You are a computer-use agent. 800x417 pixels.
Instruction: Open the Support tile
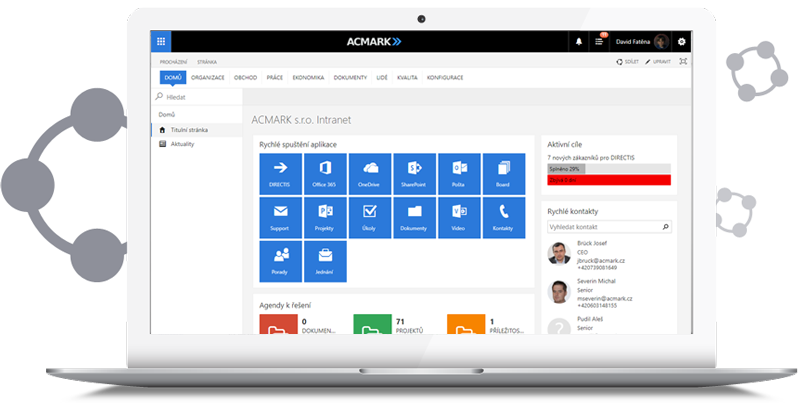pyautogui.click(x=280, y=218)
